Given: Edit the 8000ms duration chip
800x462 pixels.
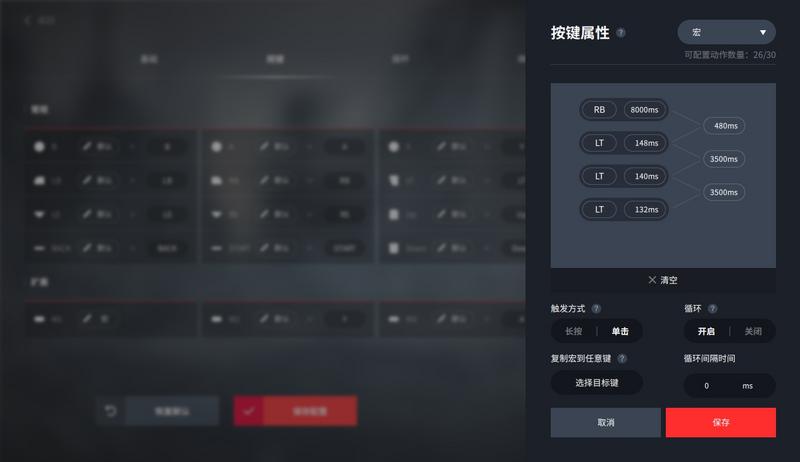Looking at the screenshot, I should pyautogui.click(x=645, y=110).
